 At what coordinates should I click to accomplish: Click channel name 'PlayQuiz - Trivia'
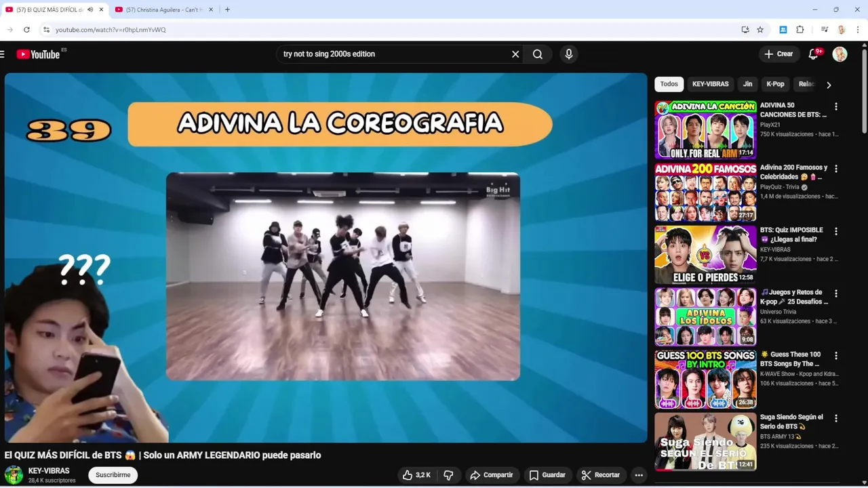click(780, 187)
